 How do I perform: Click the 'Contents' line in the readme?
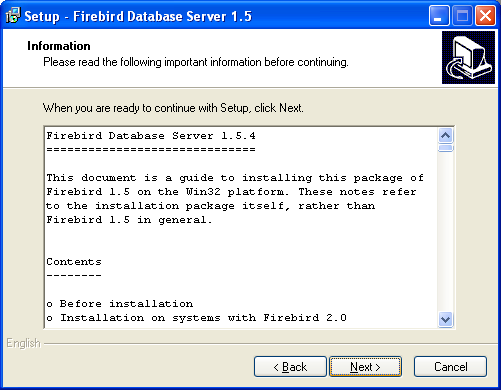(x=74, y=262)
